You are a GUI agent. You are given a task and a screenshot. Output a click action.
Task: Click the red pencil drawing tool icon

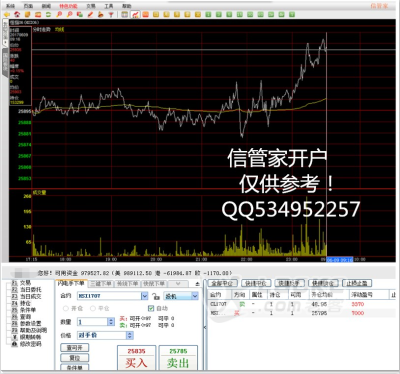pos(90,14)
